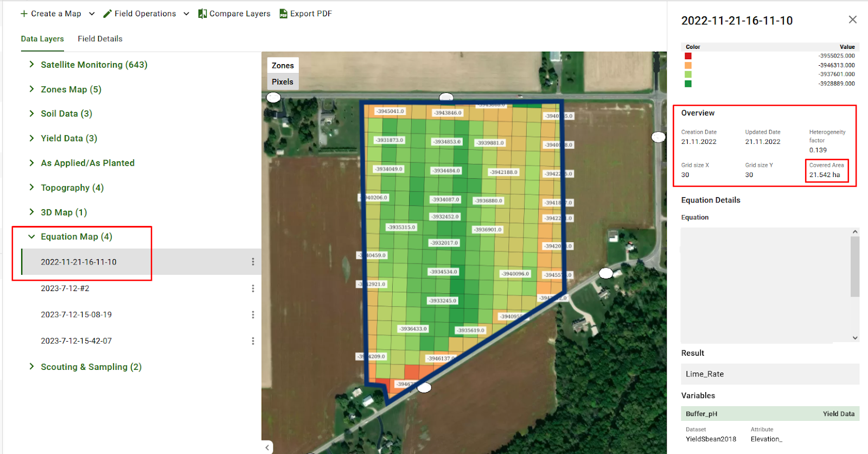This screenshot has height=454, width=868.
Task: Open three-dot menu for 2023-7-12-#2
Action: [x=253, y=288]
